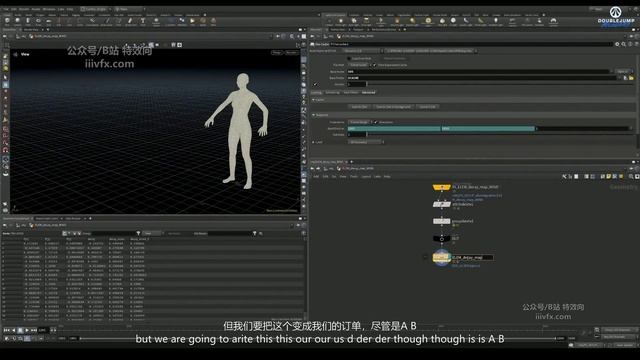Toggle the Time Dependent Cache checkbox
The image size is (640, 360).
pos(375,65)
